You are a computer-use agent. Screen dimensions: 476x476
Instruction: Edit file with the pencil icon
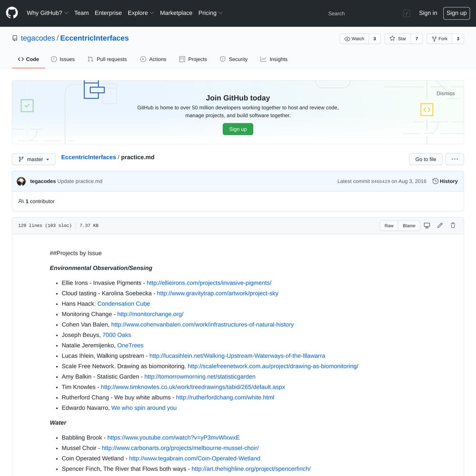[x=440, y=226]
